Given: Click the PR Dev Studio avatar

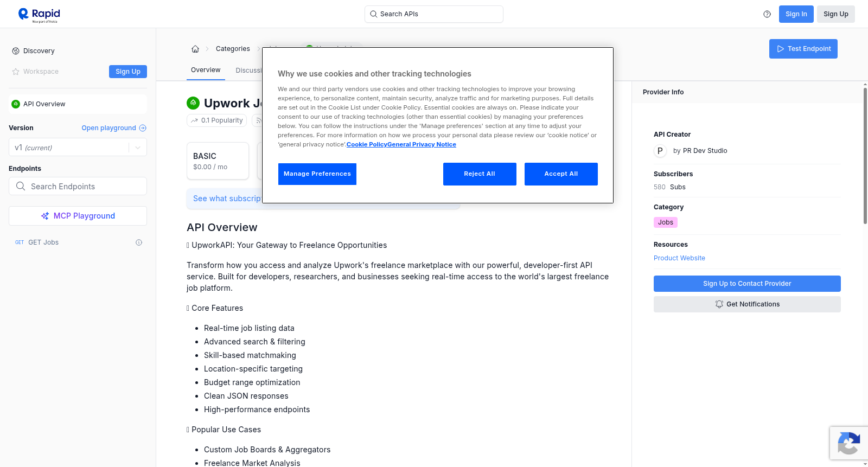Looking at the screenshot, I should click(x=660, y=151).
